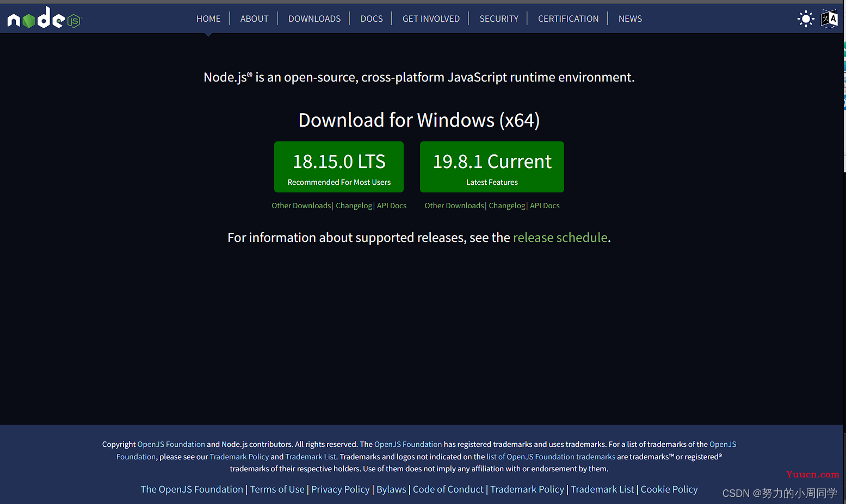Image resolution: width=846 pixels, height=504 pixels.
Task: View Changelog under 19.8.1 Current
Action: click(507, 206)
